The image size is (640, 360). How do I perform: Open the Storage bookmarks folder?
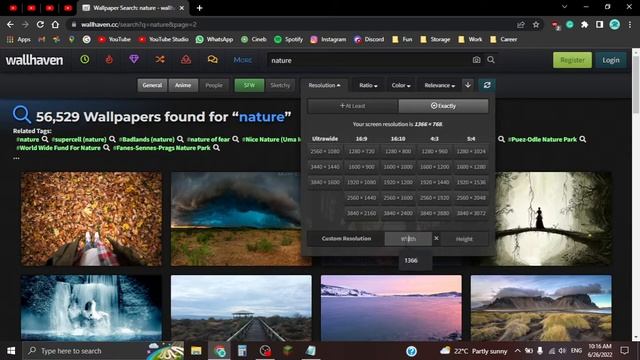point(435,39)
